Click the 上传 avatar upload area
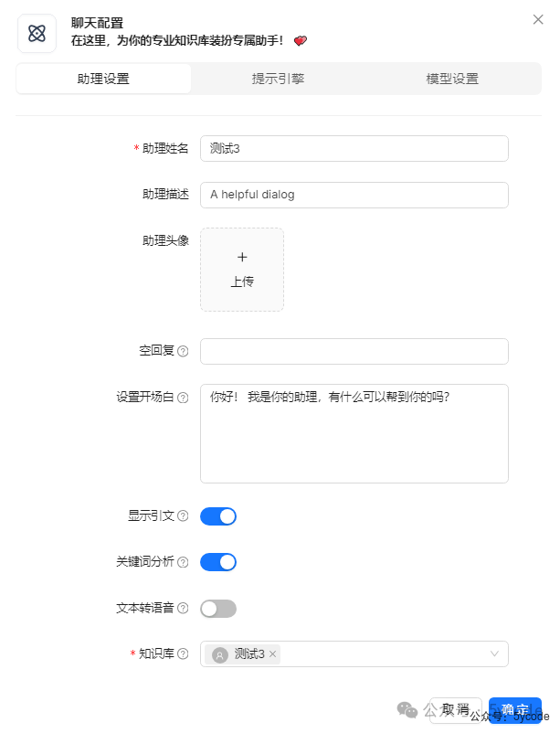This screenshot has height=733, width=560. point(241,269)
